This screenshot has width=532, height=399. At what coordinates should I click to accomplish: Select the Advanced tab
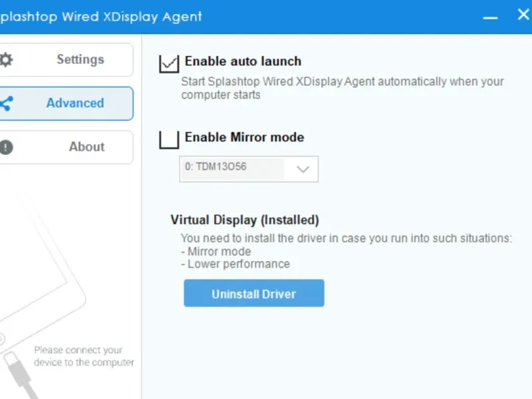point(66,104)
